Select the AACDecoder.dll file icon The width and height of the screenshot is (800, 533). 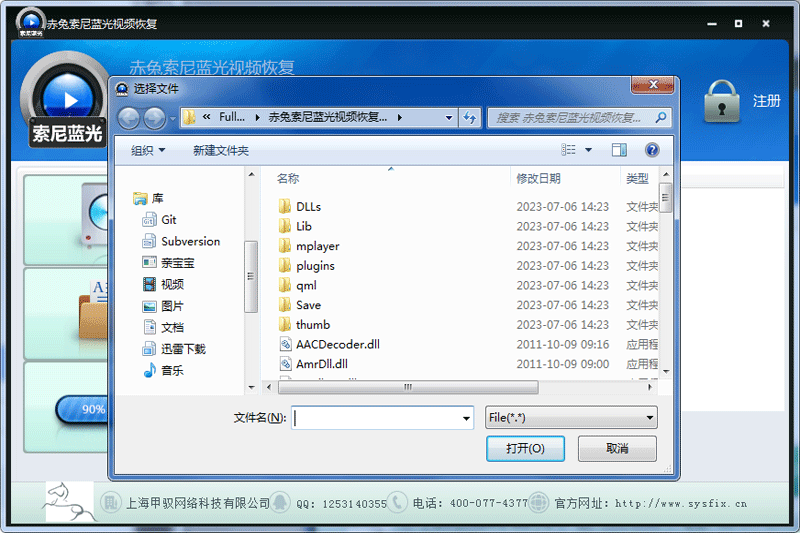pos(285,344)
